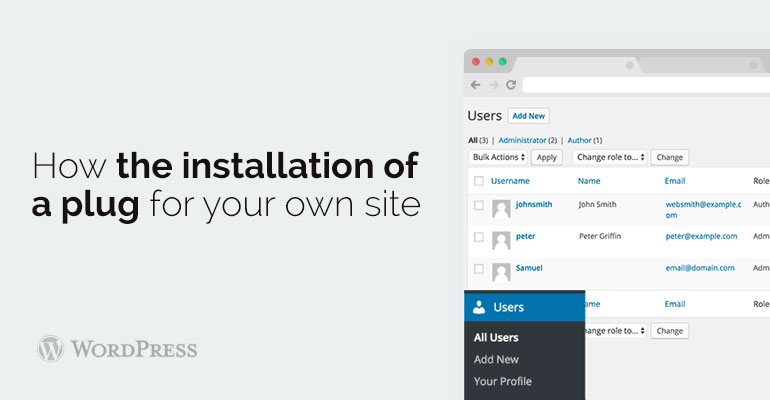770x400 pixels.
Task: Click the WordPress logo
Action: tap(50, 349)
